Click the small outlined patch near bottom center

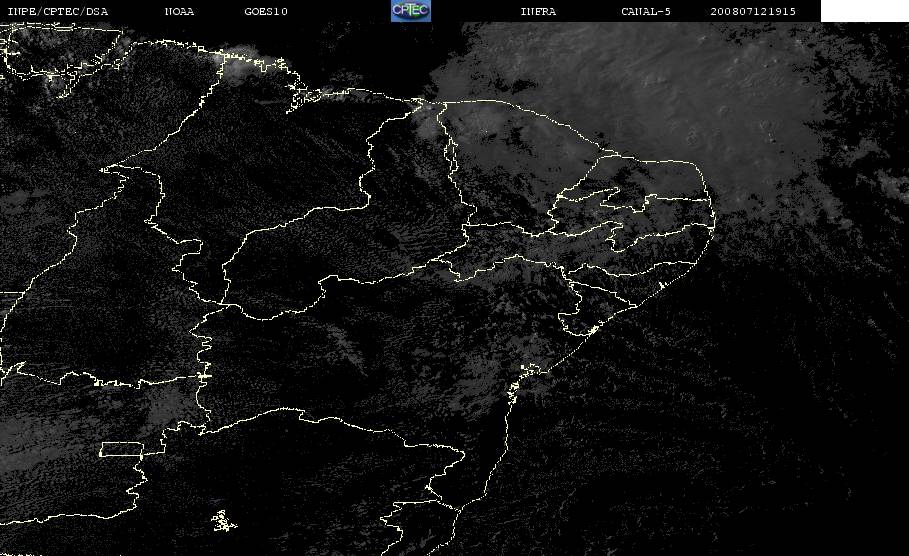point(224,521)
